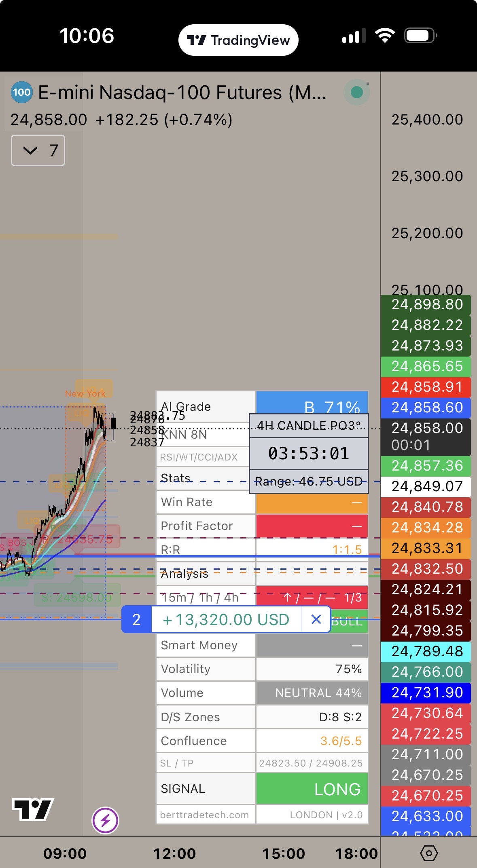Tap the +182.25 (+0.74%) change readout
The height and width of the screenshot is (868, 477).
(164, 120)
